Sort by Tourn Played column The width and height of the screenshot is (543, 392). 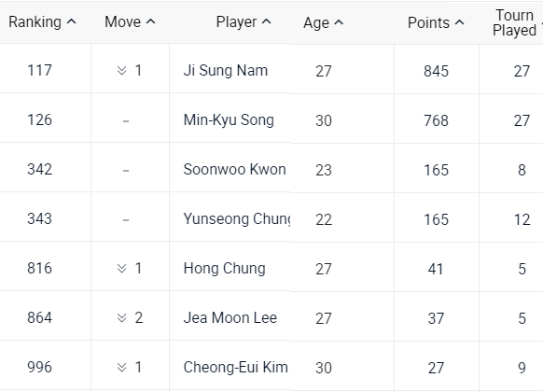click(x=517, y=22)
